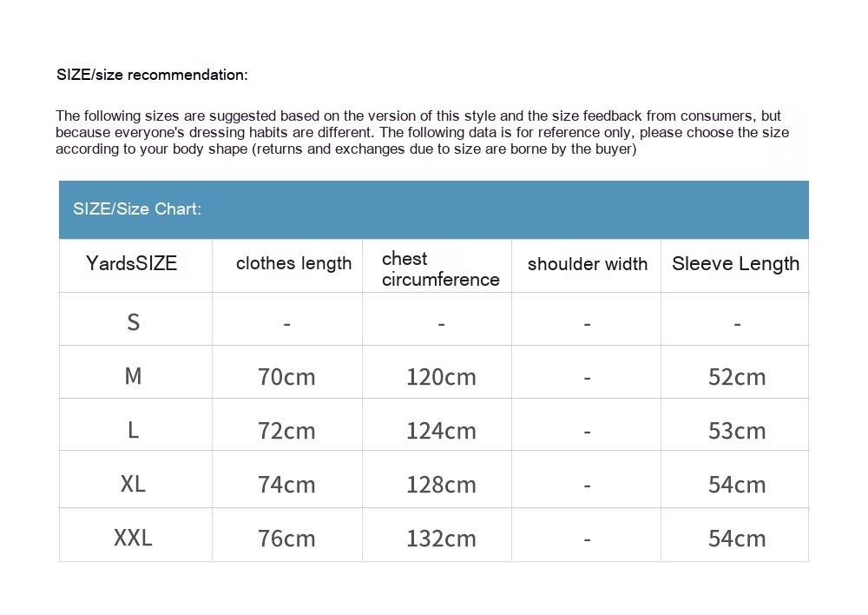This screenshot has width=868, height=615.
Task: Click the SIZE/size recommendation heading text
Action: (152, 75)
